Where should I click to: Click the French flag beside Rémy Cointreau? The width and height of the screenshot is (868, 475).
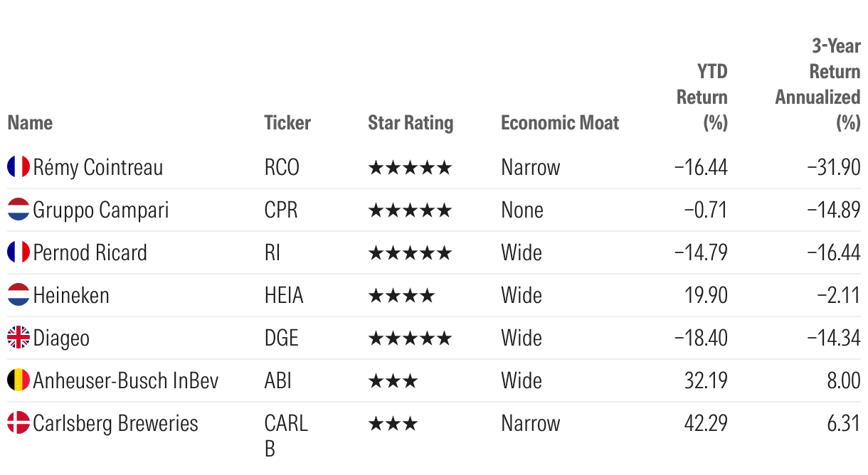[x=18, y=167]
